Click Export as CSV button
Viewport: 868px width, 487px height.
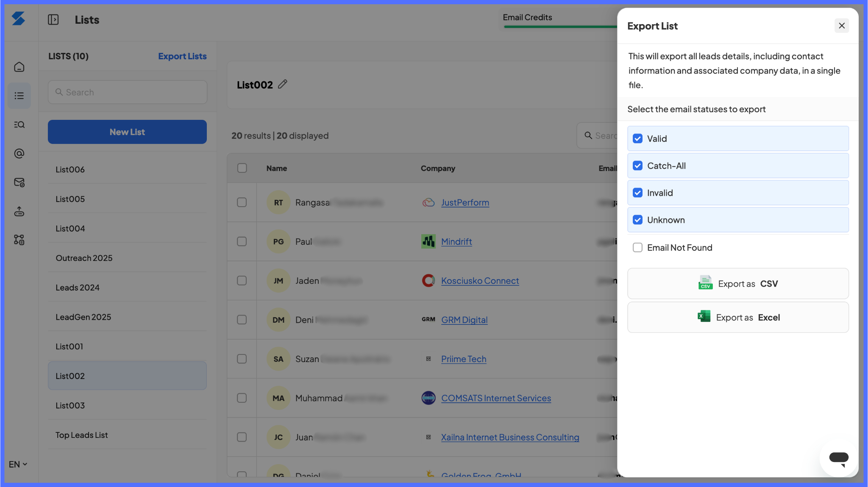point(738,283)
